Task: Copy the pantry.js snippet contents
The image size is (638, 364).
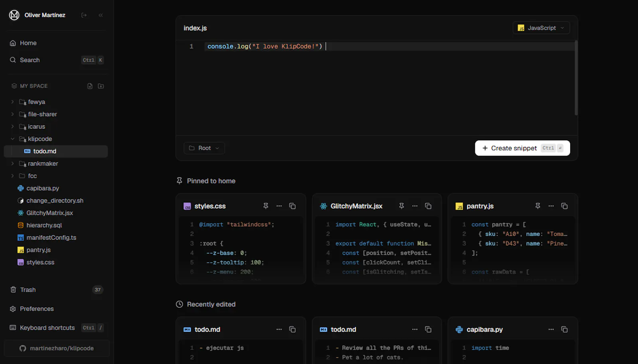Action: pos(564,206)
